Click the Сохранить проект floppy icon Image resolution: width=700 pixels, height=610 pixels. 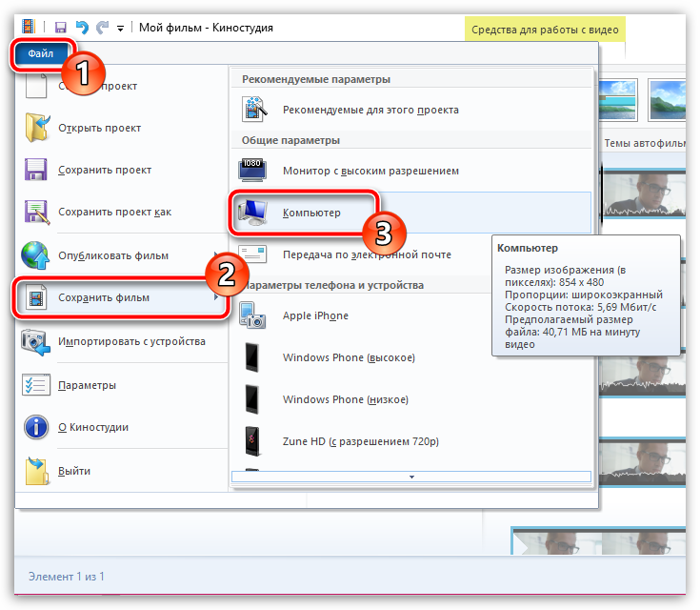pos(36,170)
